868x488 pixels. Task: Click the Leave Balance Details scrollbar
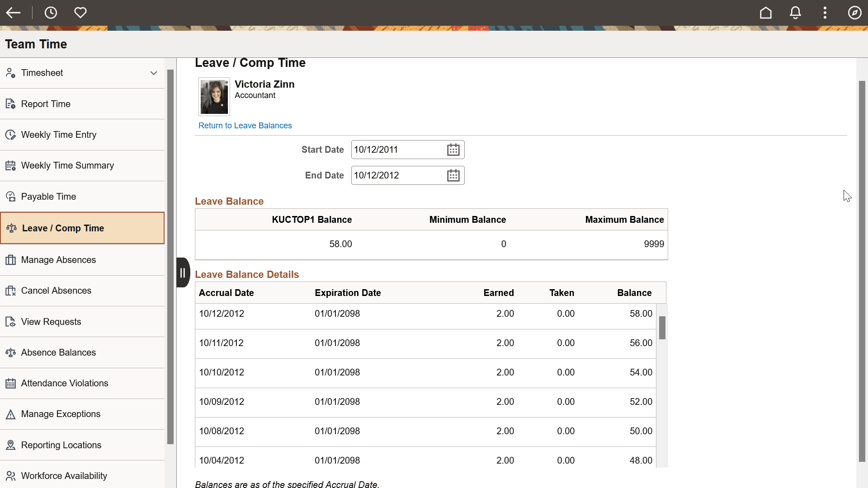click(662, 328)
